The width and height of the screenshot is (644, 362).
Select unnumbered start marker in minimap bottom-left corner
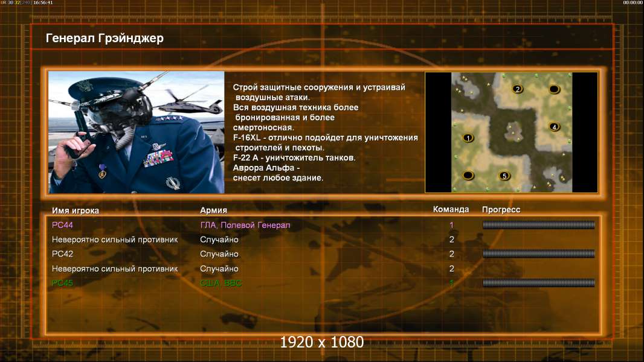[468, 176]
